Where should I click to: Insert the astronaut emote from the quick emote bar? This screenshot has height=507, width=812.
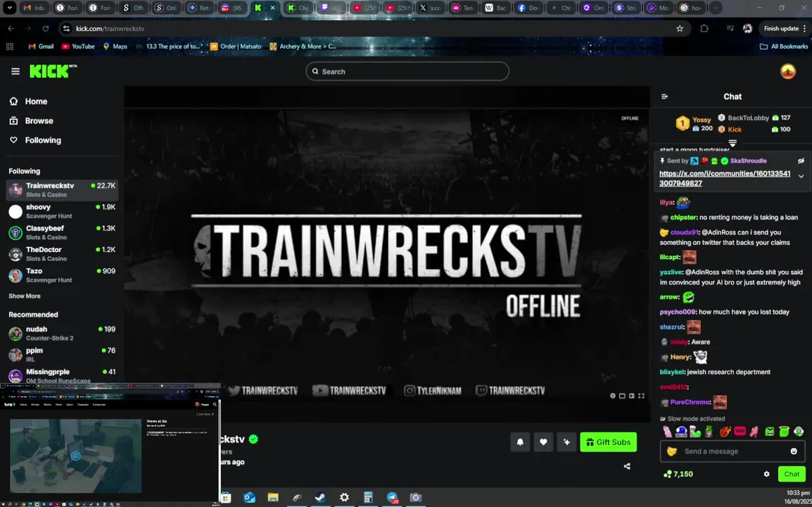(x=681, y=432)
